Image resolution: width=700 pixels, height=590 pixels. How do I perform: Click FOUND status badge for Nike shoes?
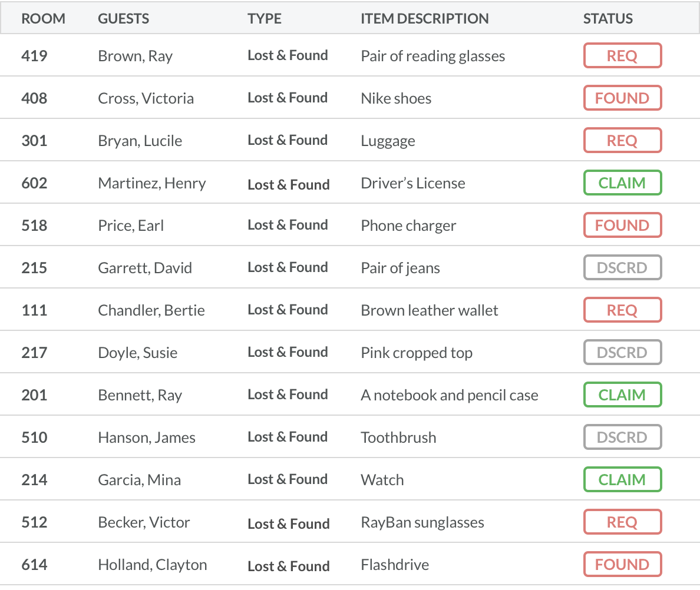tap(622, 98)
